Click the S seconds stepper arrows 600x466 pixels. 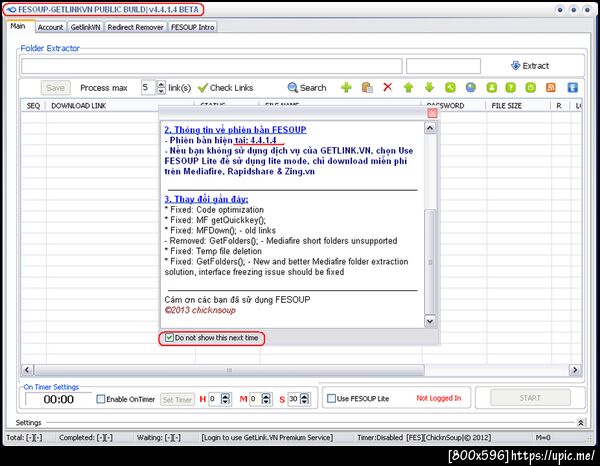(x=305, y=399)
